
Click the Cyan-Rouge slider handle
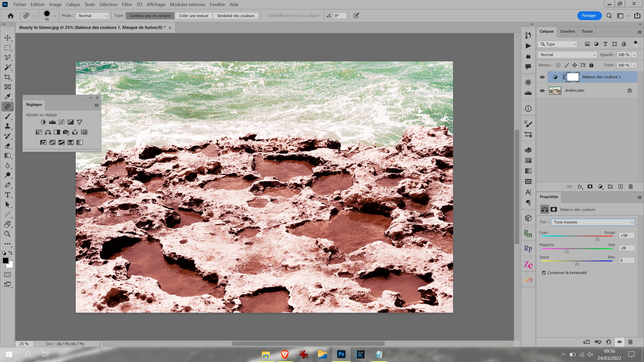click(597, 239)
